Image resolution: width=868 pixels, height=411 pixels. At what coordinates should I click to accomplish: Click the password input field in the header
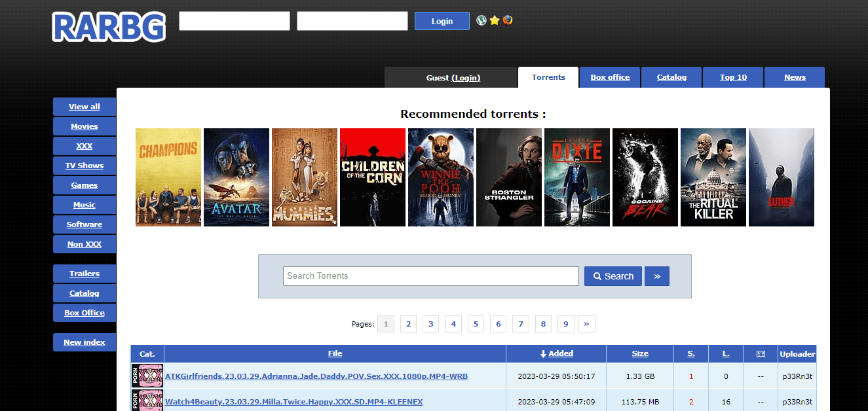352,21
